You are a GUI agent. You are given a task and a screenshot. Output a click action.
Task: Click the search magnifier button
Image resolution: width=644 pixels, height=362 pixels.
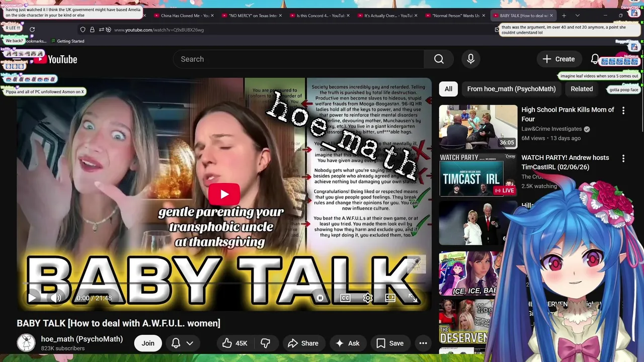click(439, 59)
